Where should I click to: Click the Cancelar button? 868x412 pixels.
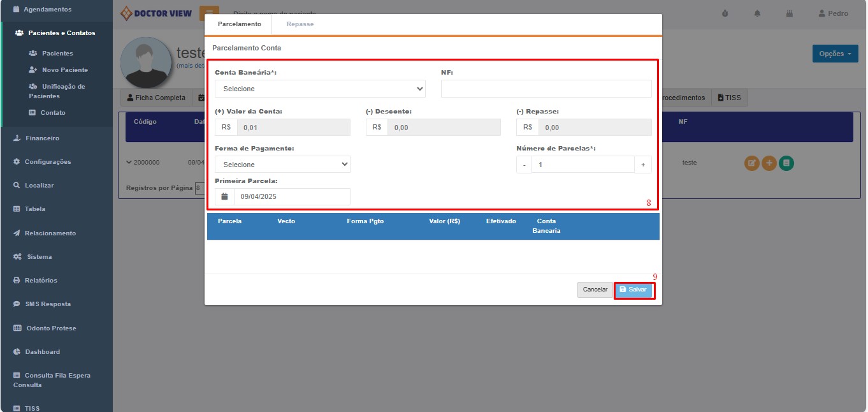[x=595, y=290]
